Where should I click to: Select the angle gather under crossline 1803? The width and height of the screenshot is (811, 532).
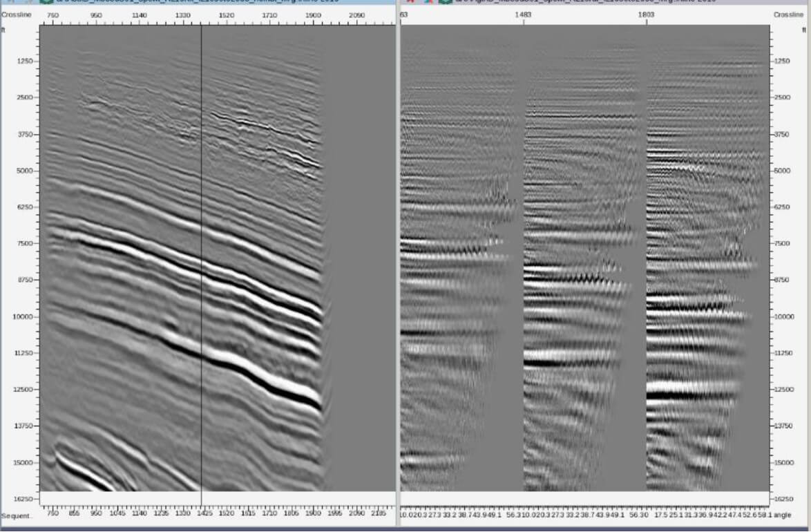pos(707,258)
